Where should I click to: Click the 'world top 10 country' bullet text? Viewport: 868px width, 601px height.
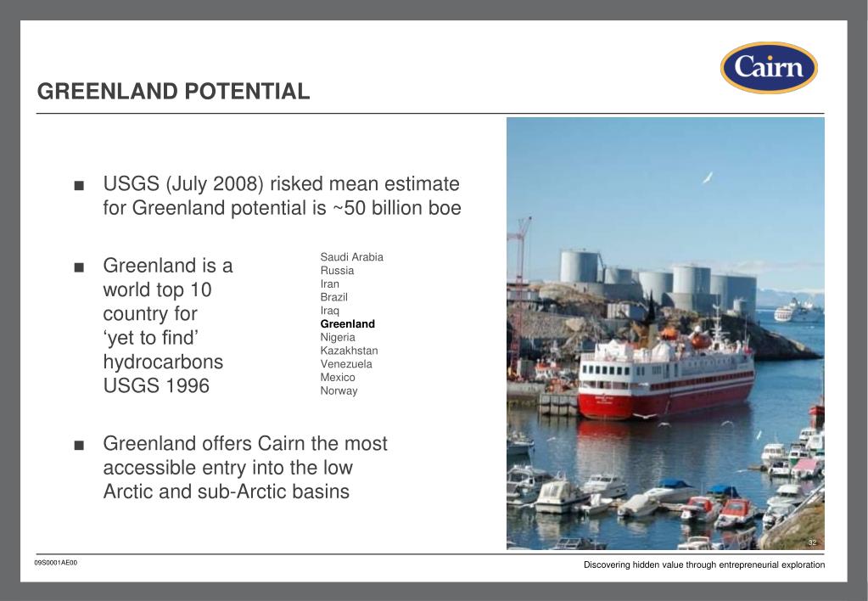168,326
